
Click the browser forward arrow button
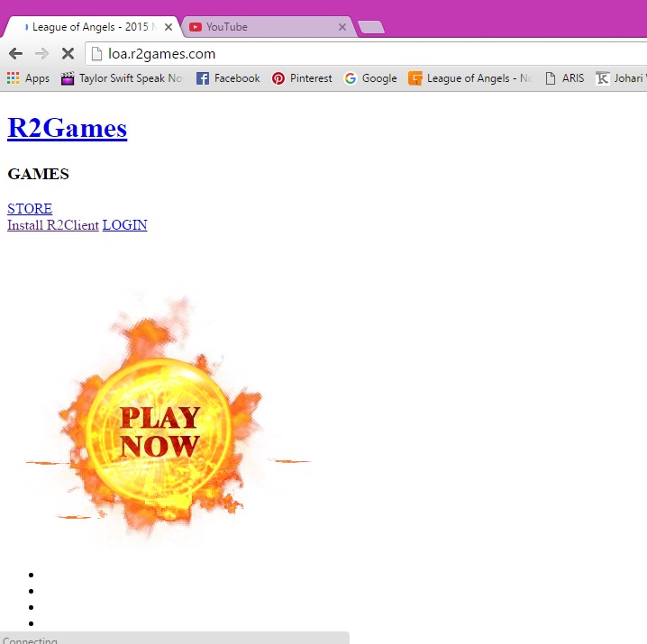(x=41, y=54)
